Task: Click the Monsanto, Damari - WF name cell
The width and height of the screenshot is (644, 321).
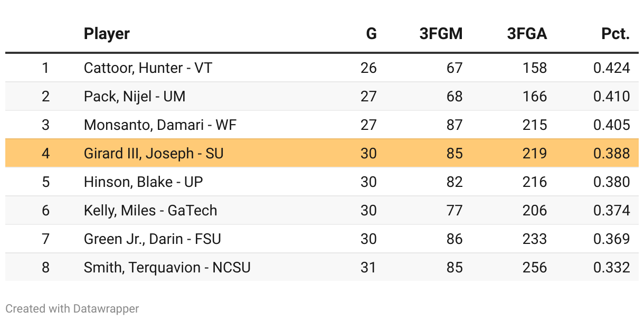Action: point(151,125)
